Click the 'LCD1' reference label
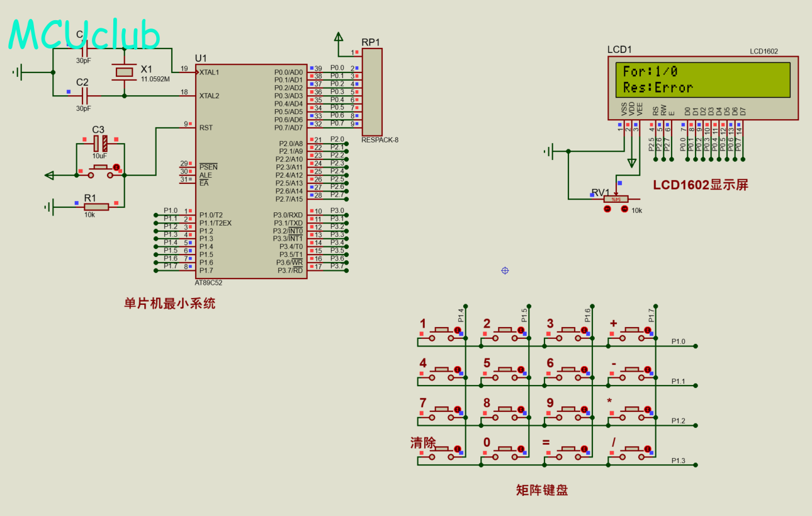The image size is (812, 516). [619, 50]
